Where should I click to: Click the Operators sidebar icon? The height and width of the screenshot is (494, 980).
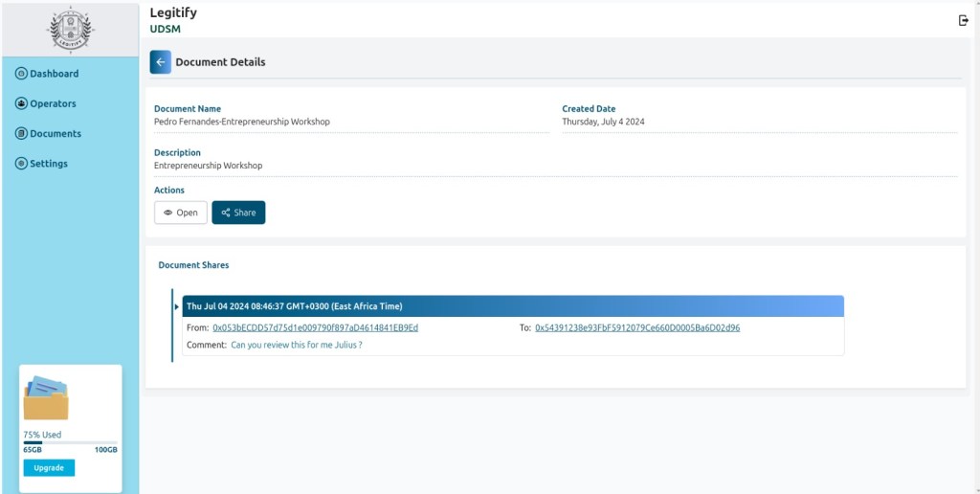pyautogui.click(x=21, y=103)
